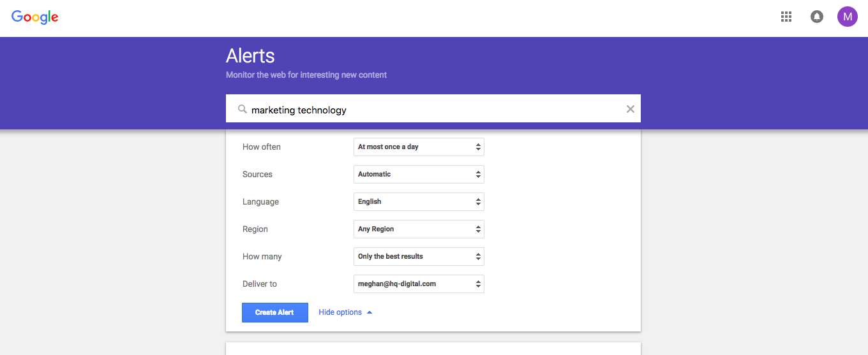Open the purple M account avatar
Image resolution: width=868 pixels, height=355 pixels.
848,17
